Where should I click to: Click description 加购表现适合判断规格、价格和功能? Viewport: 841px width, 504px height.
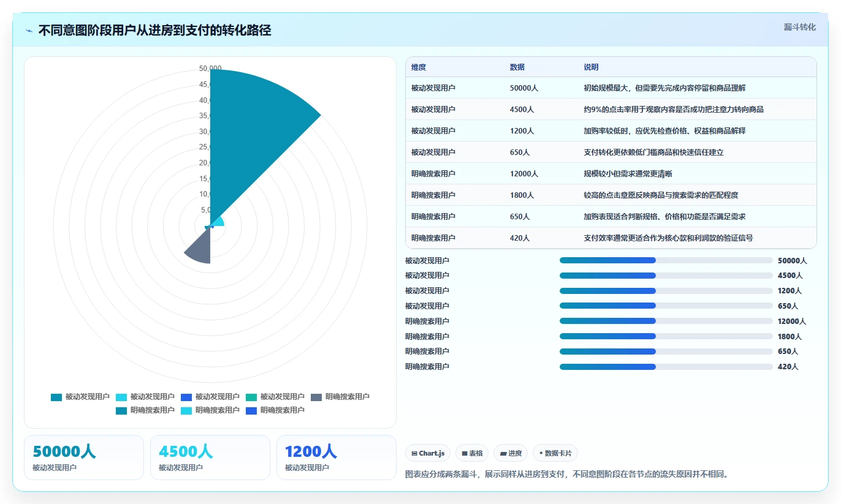[664, 217]
